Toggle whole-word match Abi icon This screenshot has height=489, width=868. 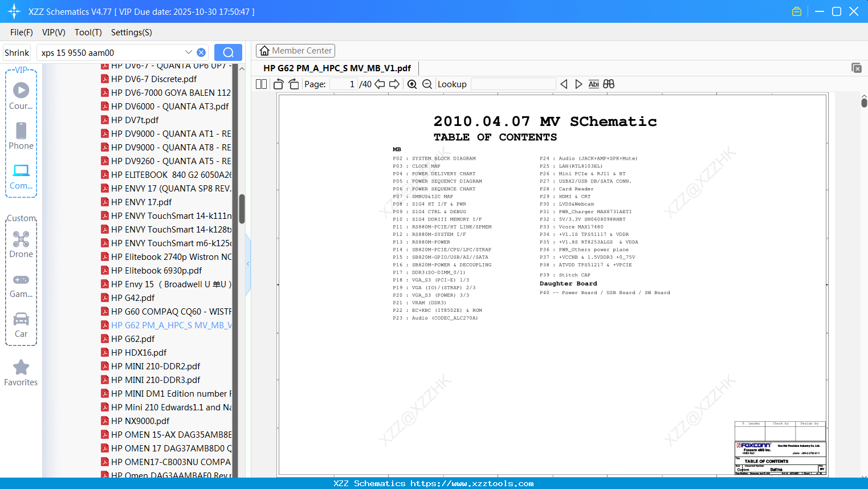[x=593, y=84]
